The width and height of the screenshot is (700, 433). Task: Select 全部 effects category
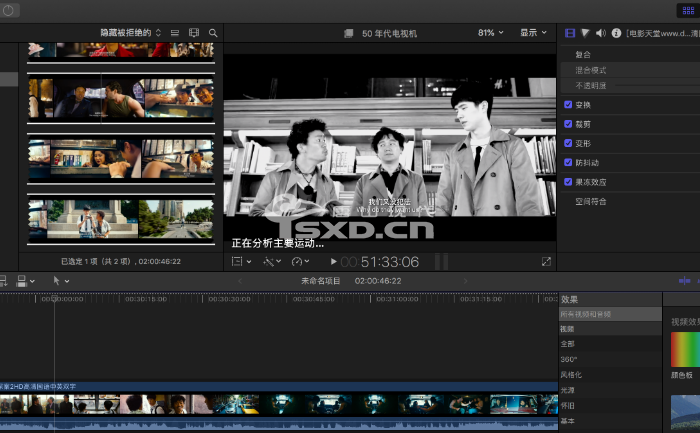[610, 344]
